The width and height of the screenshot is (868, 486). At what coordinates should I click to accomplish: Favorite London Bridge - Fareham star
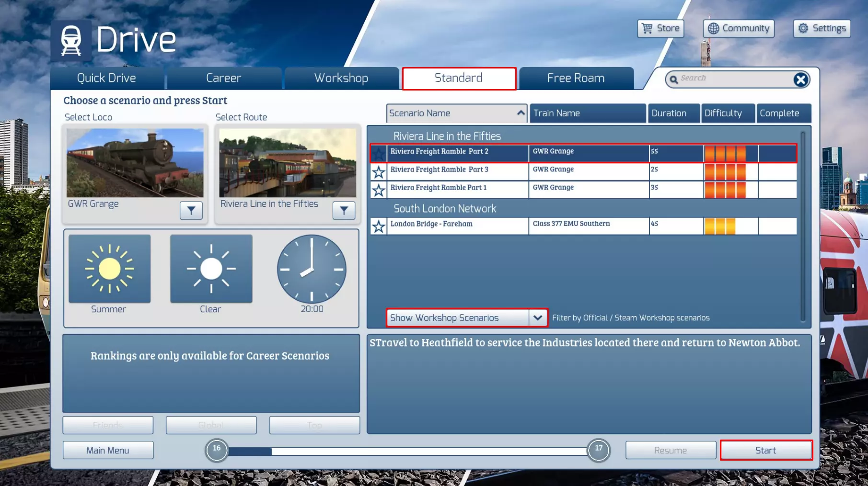[379, 226]
